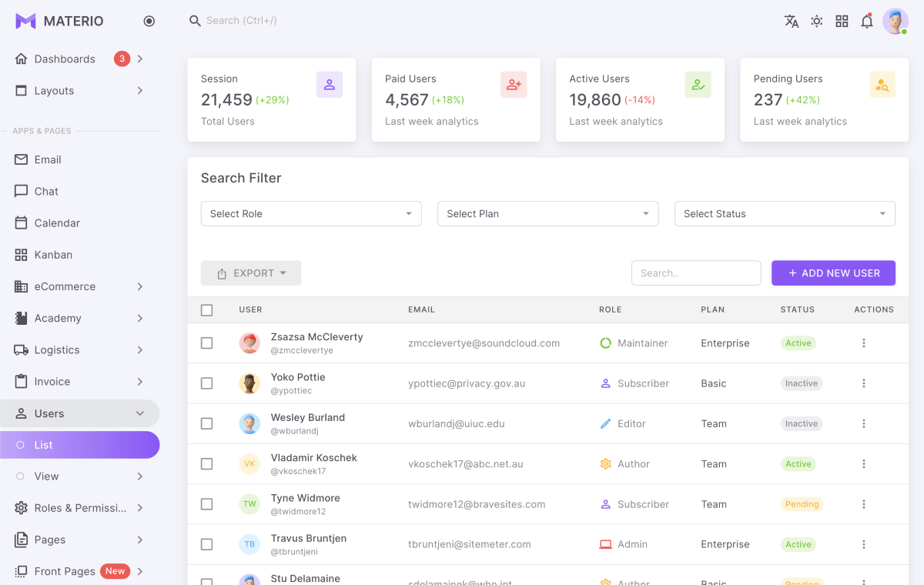Open the Select Plan dropdown
Screen dimensions: 924x585
pos(547,214)
